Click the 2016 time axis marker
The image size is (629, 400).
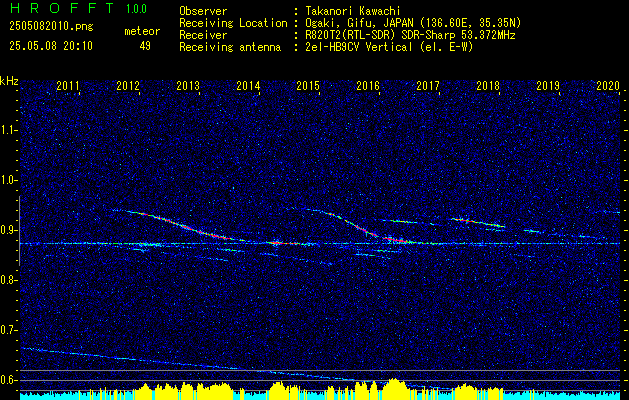click(368, 85)
